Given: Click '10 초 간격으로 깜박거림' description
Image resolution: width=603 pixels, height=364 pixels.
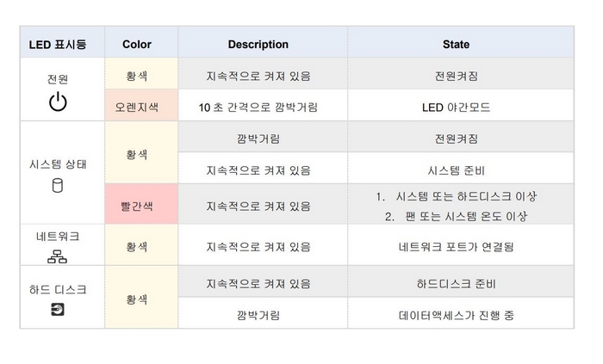Looking at the screenshot, I should tap(258, 107).
